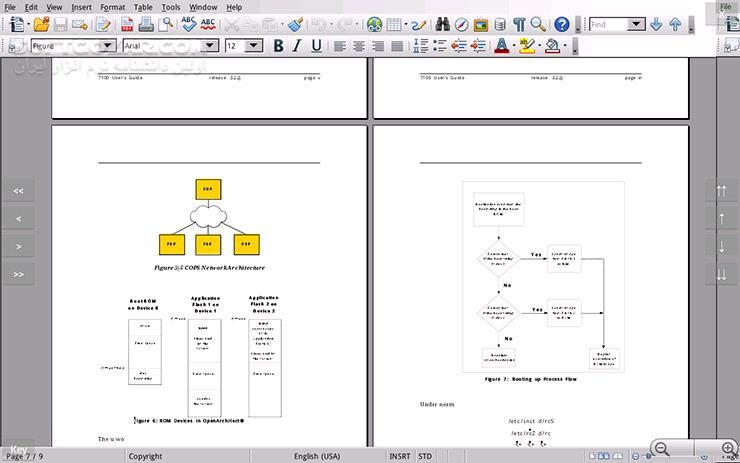Open the Find & Replace binoculars icon
The image size is (740, 463).
coord(441,24)
